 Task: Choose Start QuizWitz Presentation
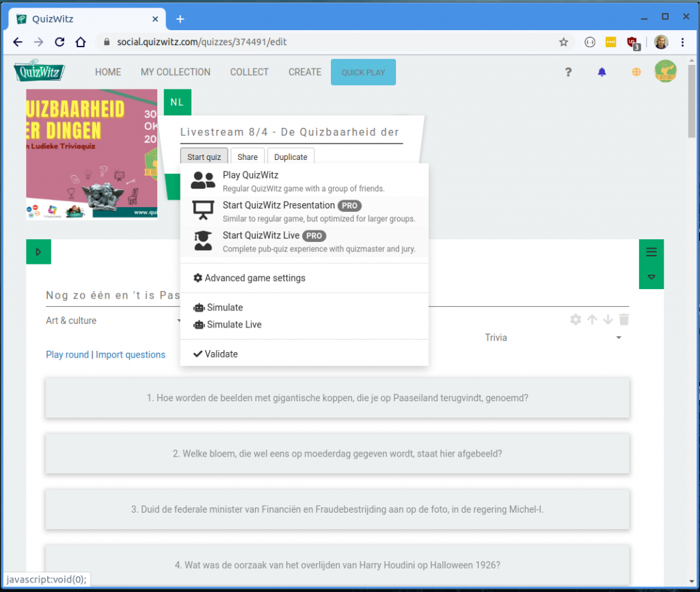point(304,211)
